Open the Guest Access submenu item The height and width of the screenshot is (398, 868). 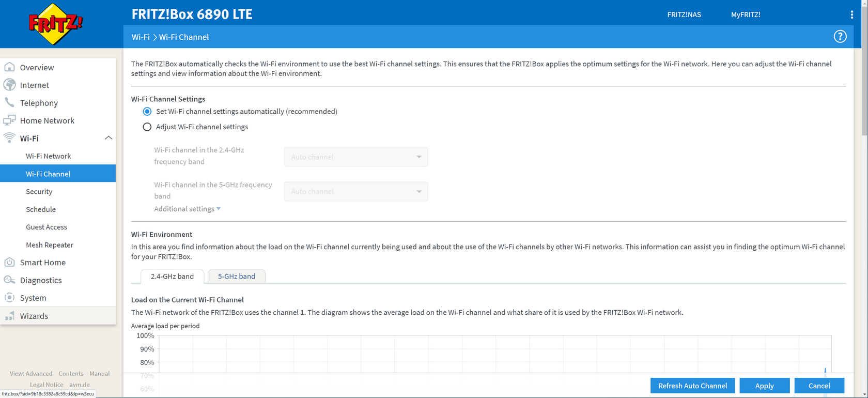(x=47, y=227)
